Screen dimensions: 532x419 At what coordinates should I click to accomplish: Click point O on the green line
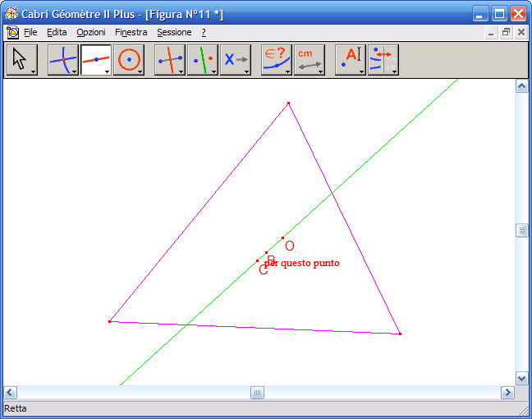(x=282, y=237)
